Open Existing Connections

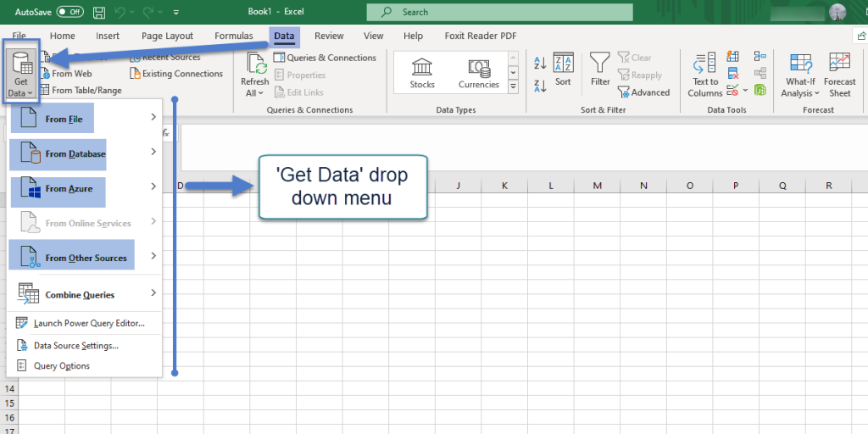(x=176, y=74)
